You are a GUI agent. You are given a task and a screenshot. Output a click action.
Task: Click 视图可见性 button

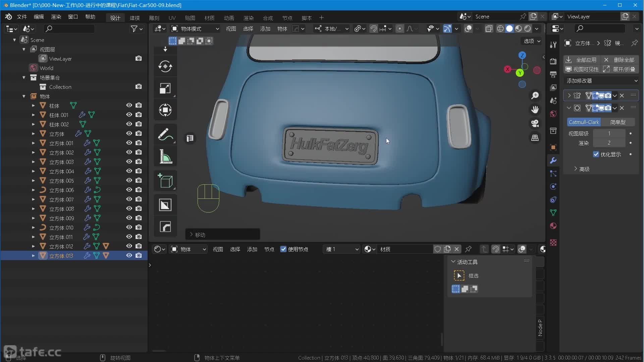(x=582, y=69)
